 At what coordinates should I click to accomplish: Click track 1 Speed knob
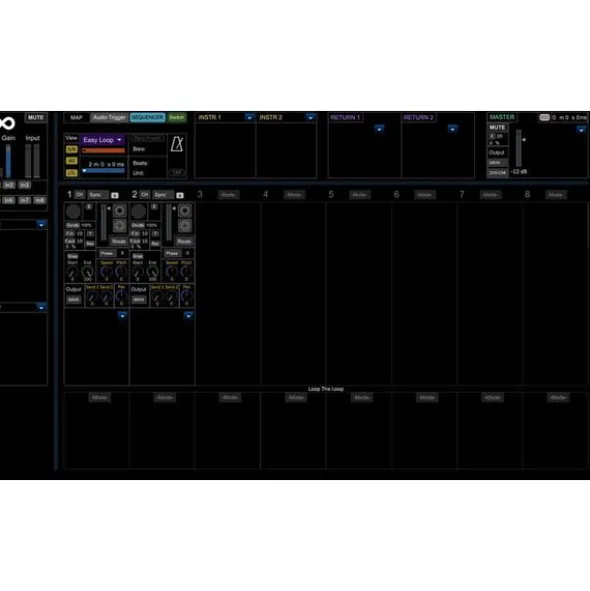coord(106,272)
